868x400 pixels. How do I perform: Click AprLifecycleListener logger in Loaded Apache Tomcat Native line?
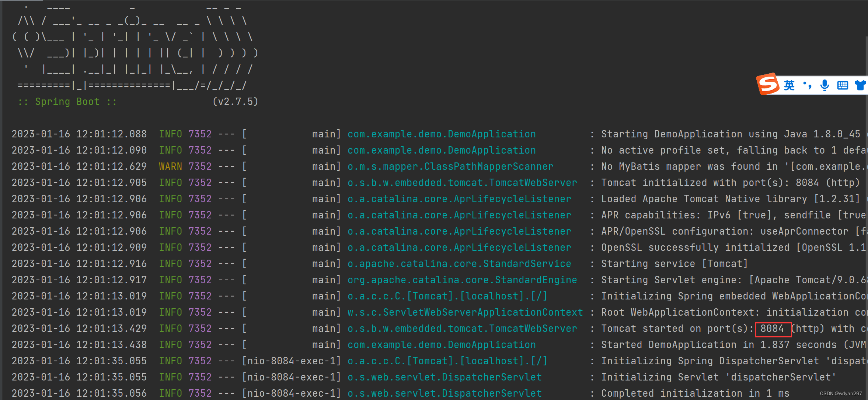pos(459,199)
